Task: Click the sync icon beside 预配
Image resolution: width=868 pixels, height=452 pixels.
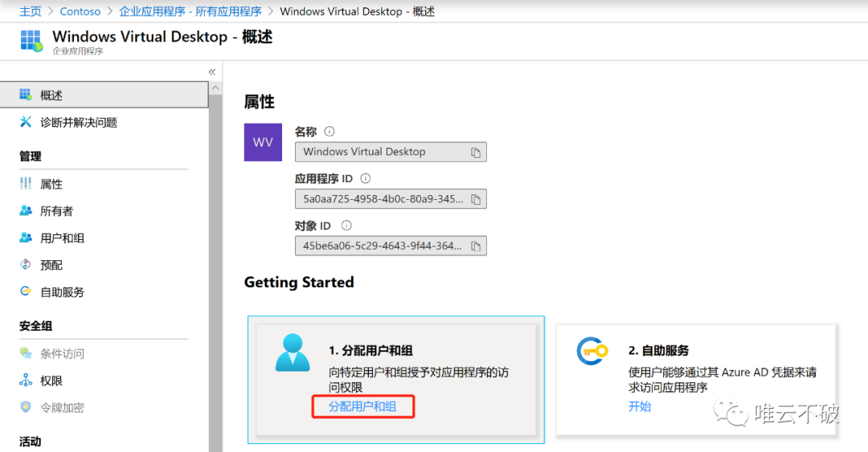Action: (26, 264)
